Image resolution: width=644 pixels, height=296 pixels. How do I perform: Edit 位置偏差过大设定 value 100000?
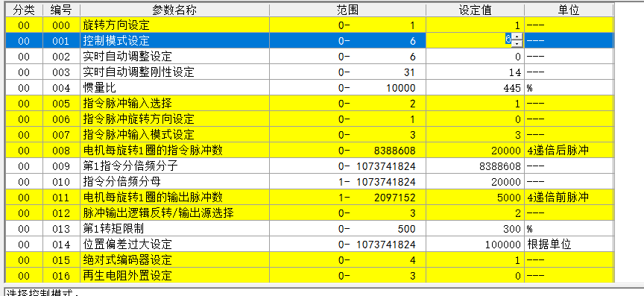point(475,244)
